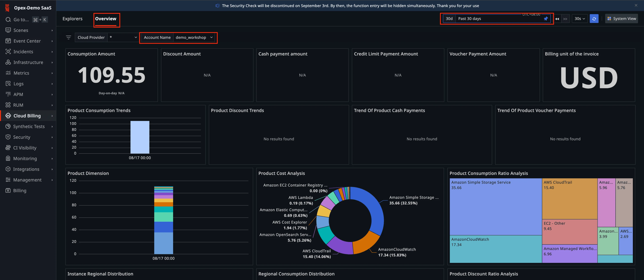Screen dimensions: 644x280
Task: Select the Overview tab
Action: 105,19
